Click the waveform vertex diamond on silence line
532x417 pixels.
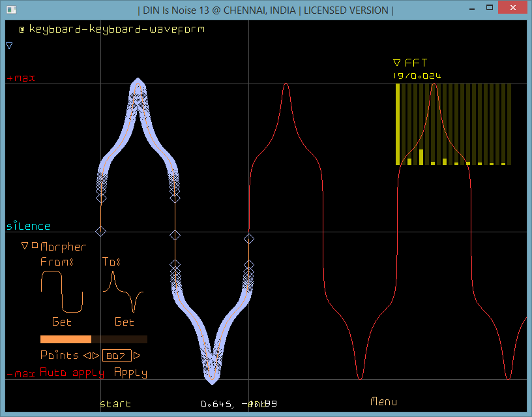[100, 232]
